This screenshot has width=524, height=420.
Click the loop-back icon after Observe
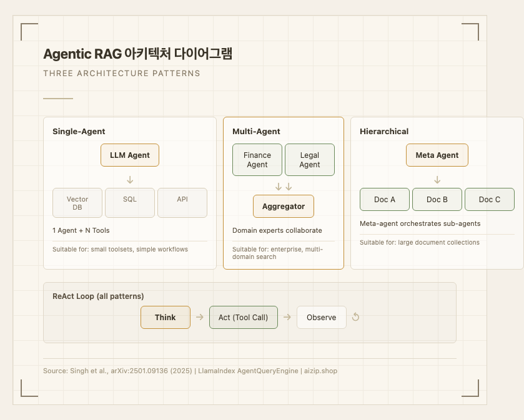(x=355, y=317)
